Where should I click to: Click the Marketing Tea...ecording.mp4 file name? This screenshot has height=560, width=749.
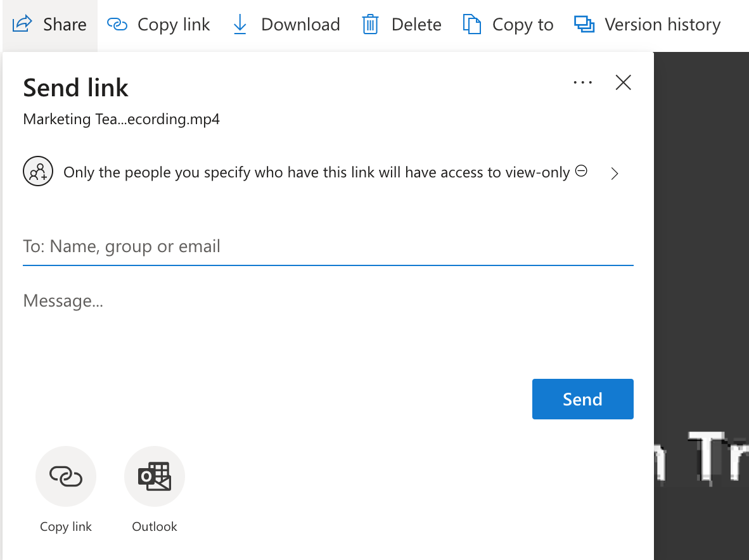(121, 119)
